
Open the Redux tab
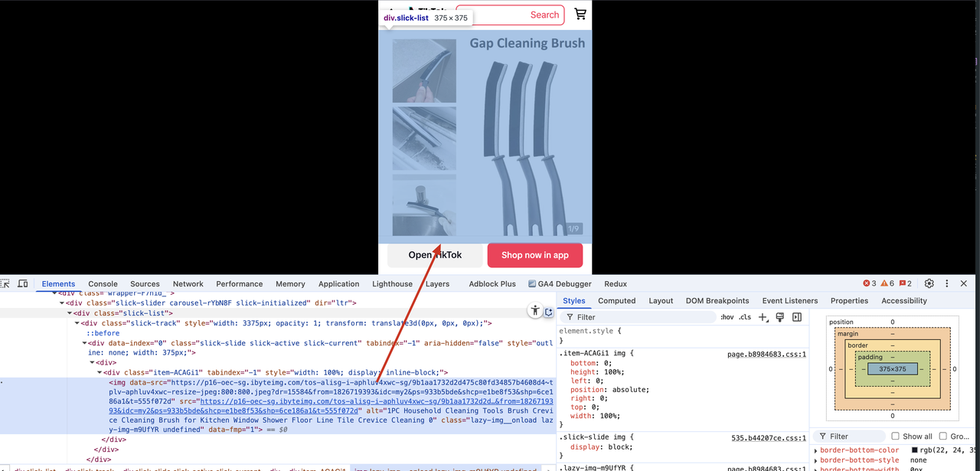[615, 283]
